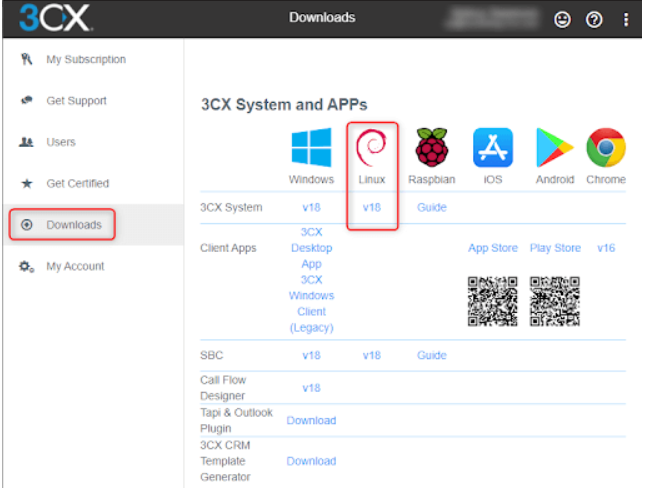
Task: Click the My Account gears icon
Action: (27, 267)
